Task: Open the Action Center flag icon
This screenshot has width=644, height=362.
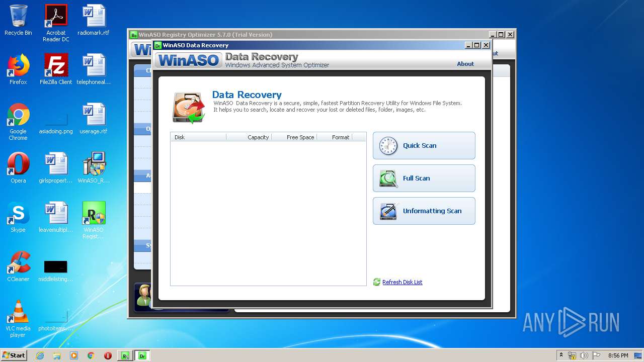Action: [597, 355]
